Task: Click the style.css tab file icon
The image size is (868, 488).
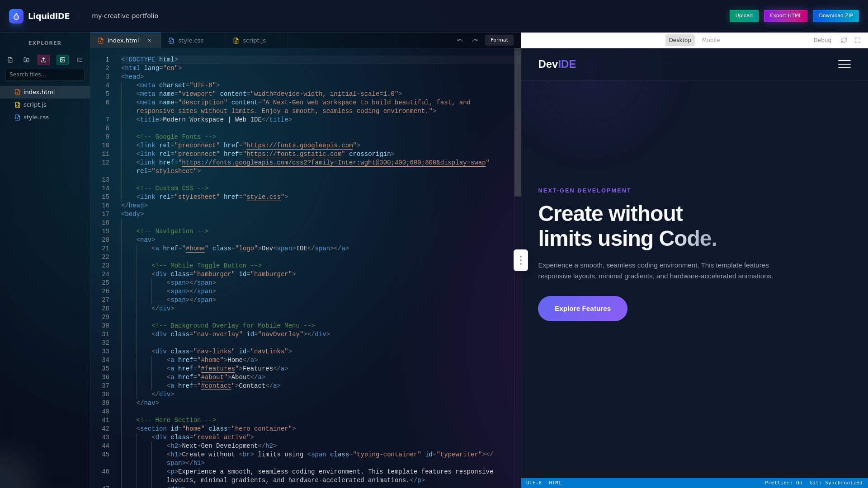Action: point(171,41)
